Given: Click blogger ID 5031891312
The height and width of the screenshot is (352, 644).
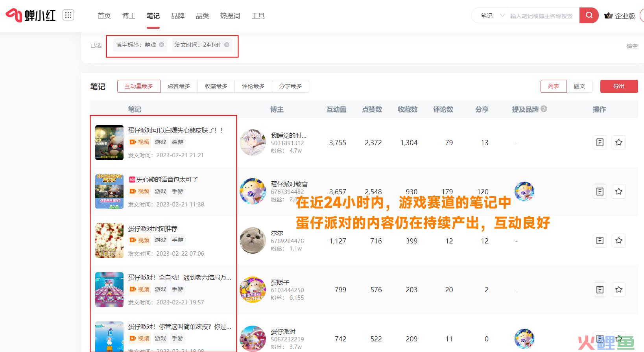Looking at the screenshot, I should [287, 143].
